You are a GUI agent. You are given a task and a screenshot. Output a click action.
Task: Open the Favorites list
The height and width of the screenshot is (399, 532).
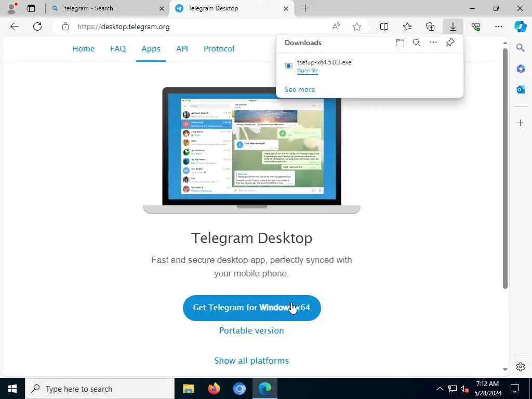click(407, 26)
